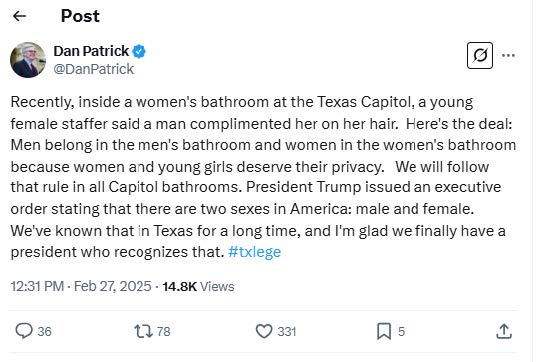Click the 78 reposts count
550x362 pixels.
point(163,331)
